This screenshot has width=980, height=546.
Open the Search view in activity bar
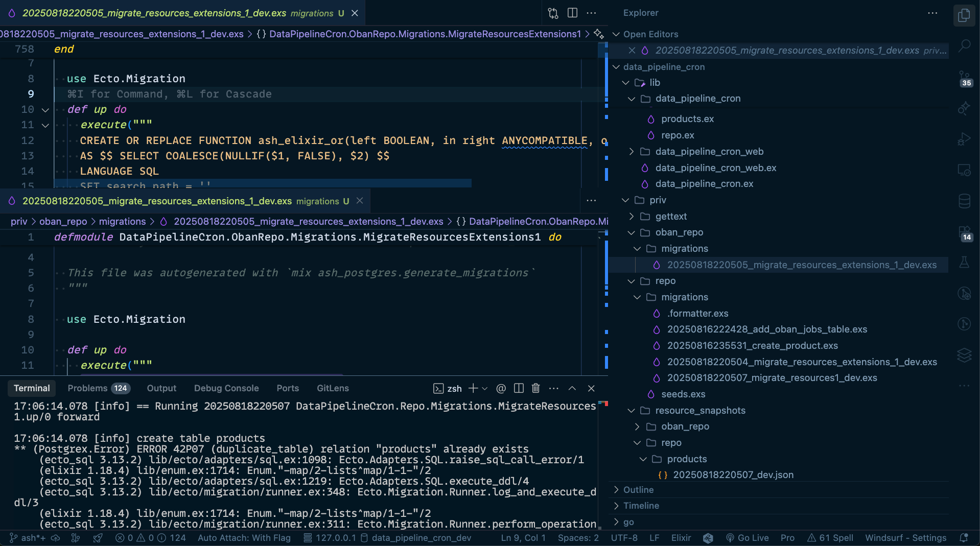tap(964, 46)
